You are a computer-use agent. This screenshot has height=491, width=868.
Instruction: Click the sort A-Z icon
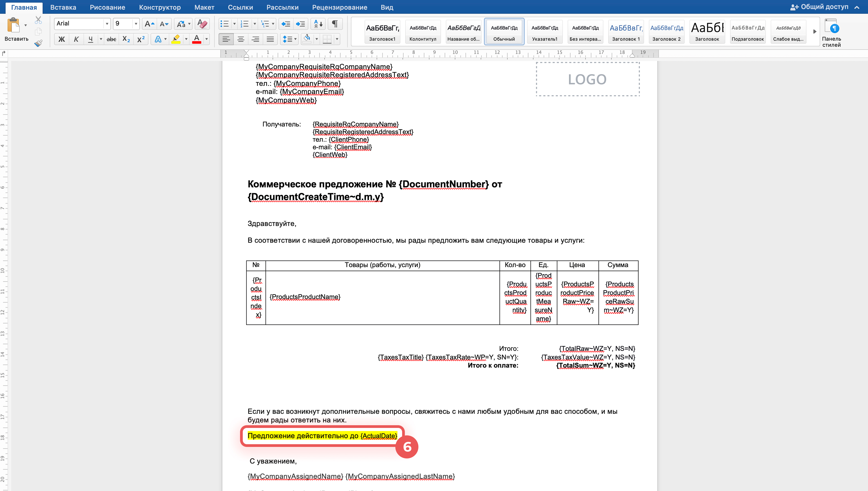pyautogui.click(x=318, y=24)
